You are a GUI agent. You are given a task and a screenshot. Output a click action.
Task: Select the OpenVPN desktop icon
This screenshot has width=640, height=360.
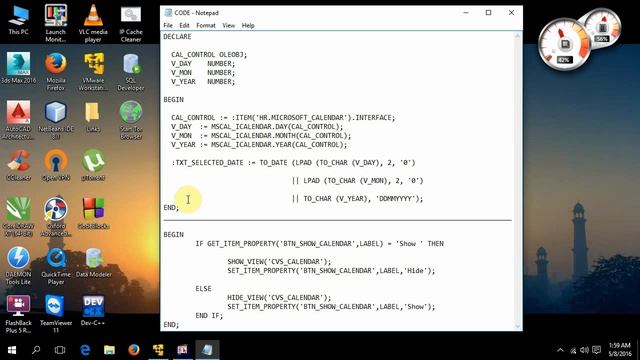(x=56, y=165)
